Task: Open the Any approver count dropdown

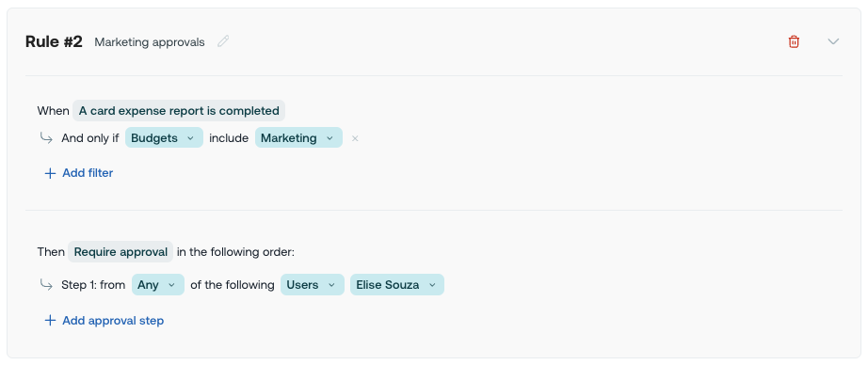Action: click(x=158, y=285)
